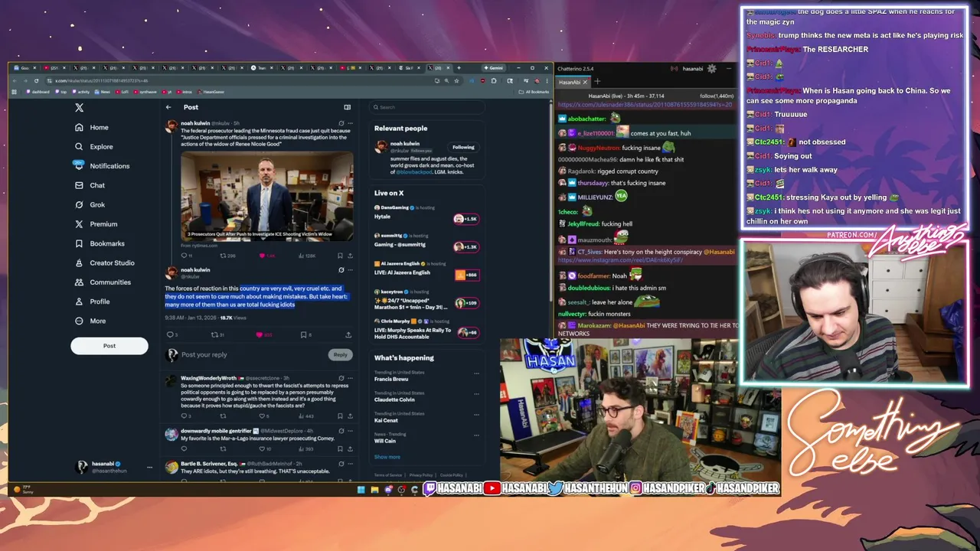Viewport: 980px width, 551px height.
Task: Open the @blowbackpod link in bio
Action: pos(415,173)
